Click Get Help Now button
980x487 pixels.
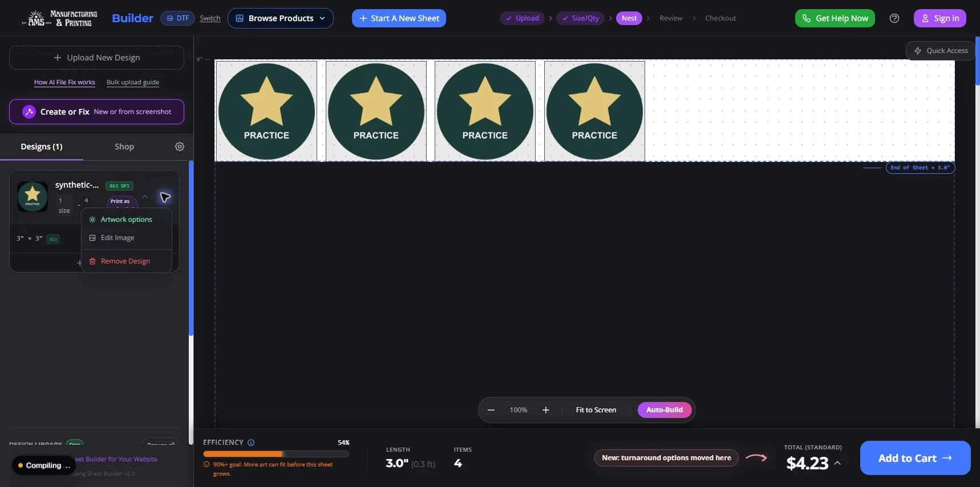click(x=835, y=18)
